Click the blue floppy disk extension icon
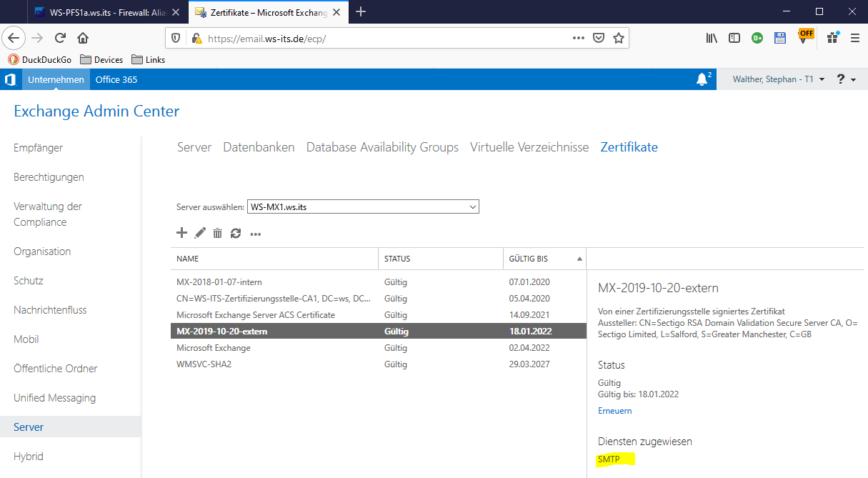The height and width of the screenshot is (478, 868). 780,38
